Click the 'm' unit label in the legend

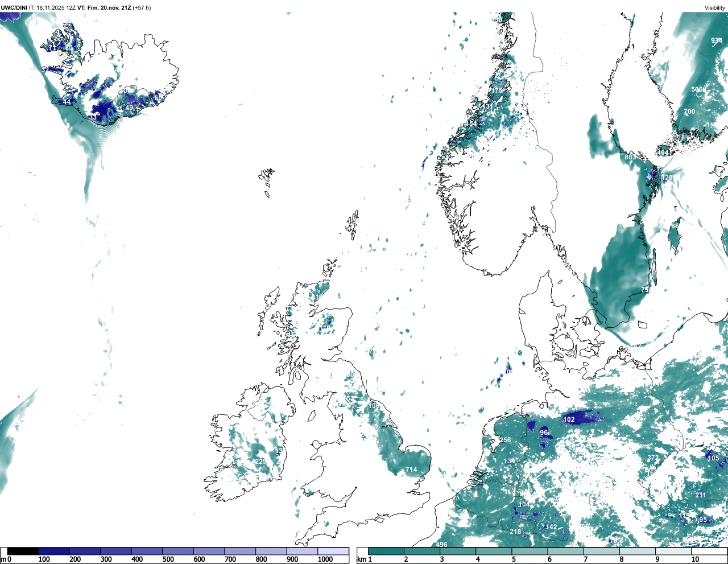coord(3,560)
